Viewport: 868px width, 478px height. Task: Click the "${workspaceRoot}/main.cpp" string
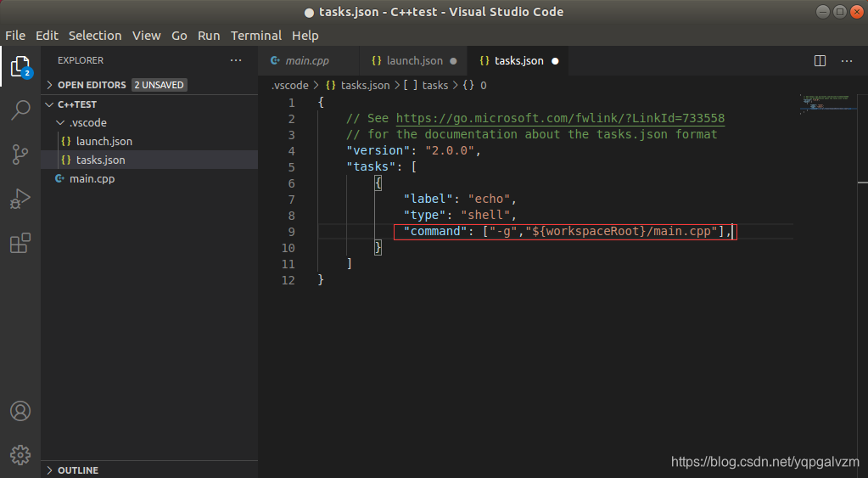click(621, 231)
